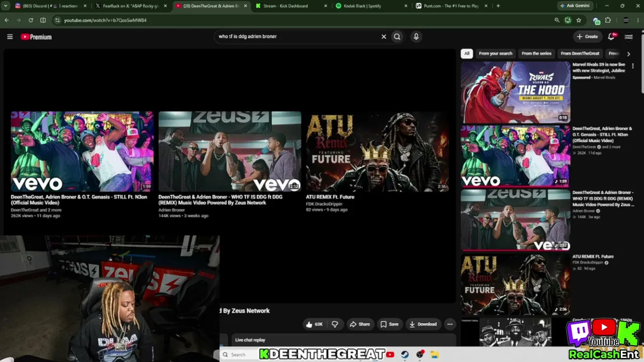Image resolution: width=644 pixels, height=362 pixels.
Task: Open the YouTube icon in the taskbar
Action: (390, 354)
